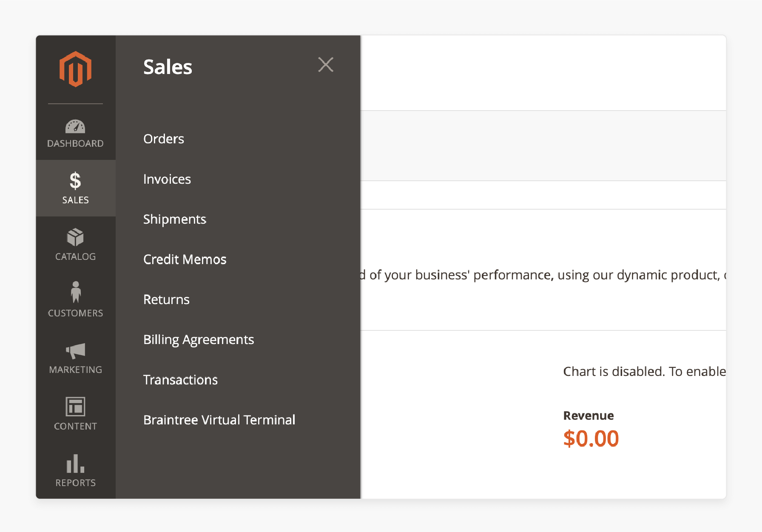Click the Revenue label
Screen dimensions: 762x532
[589, 415]
